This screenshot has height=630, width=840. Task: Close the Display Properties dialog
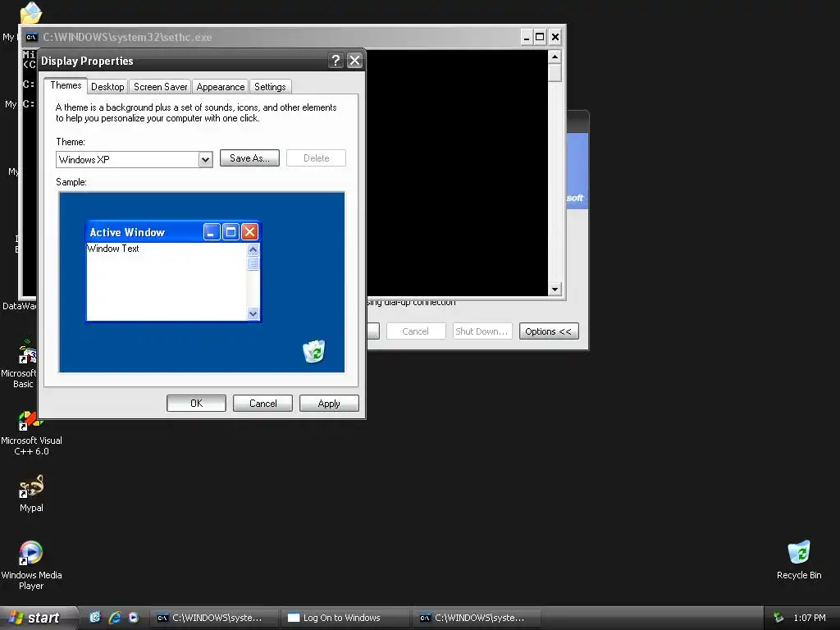click(x=354, y=61)
